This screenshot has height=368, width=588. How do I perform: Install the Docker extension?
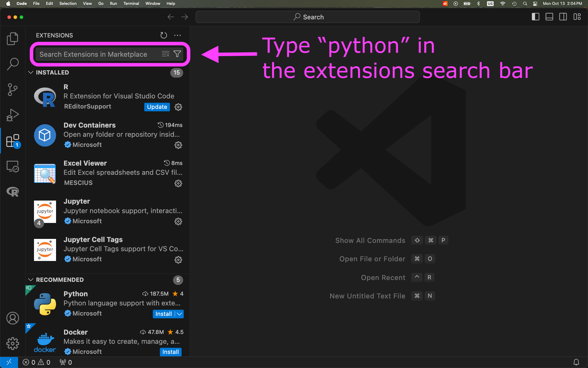170,352
